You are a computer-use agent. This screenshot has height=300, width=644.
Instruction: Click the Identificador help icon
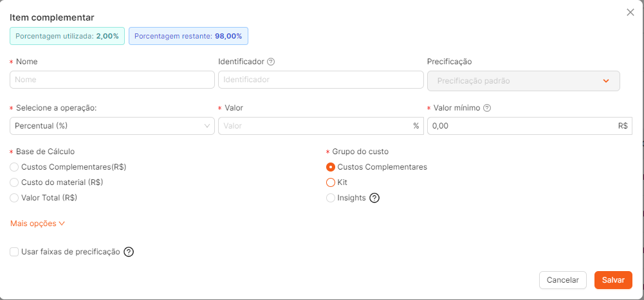click(271, 62)
